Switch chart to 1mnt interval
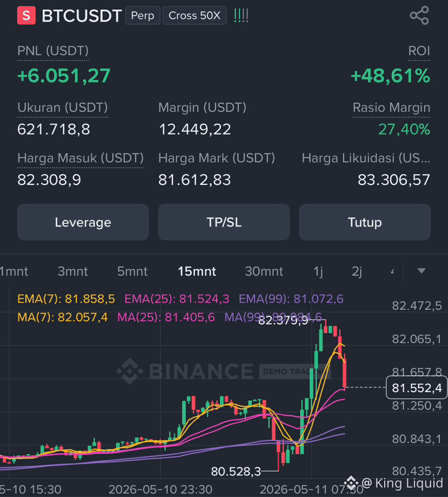Image resolution: width=448 pixels, height=497 pixels. coord(14,271)
